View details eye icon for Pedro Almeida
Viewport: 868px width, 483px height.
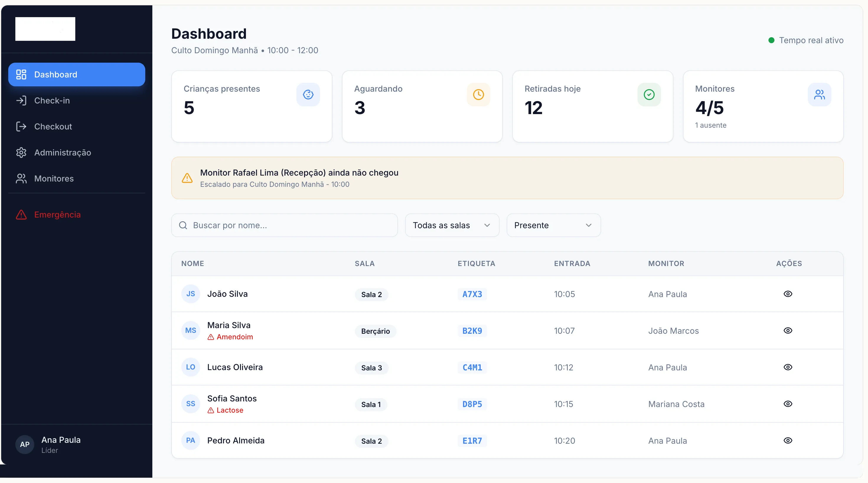[x=787, y=440]
